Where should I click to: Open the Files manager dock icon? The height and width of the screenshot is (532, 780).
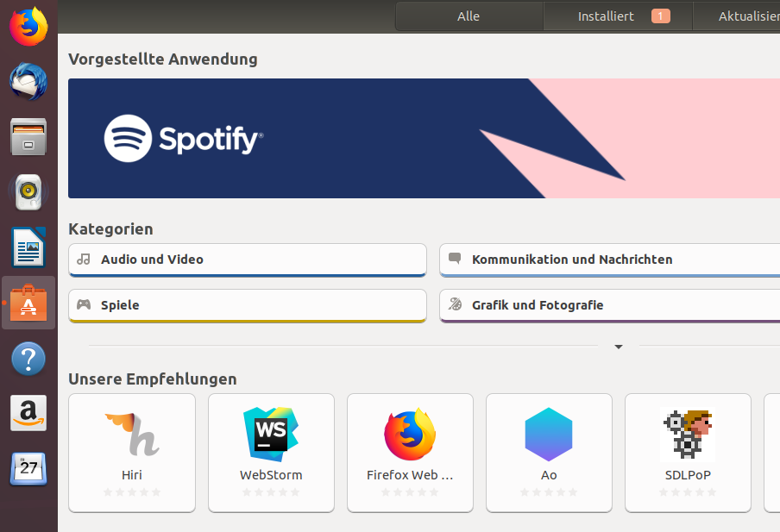point(28,137)
